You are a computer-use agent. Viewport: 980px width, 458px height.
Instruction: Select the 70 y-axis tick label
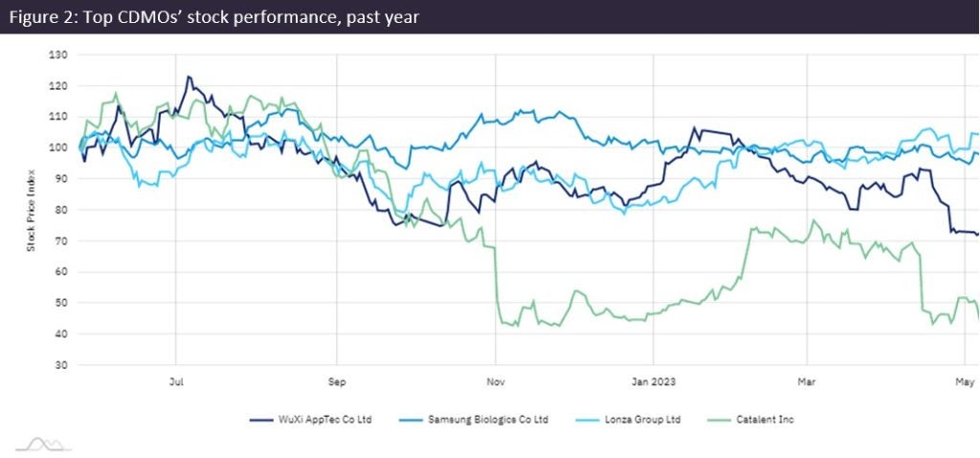click(x=61, y=241)
